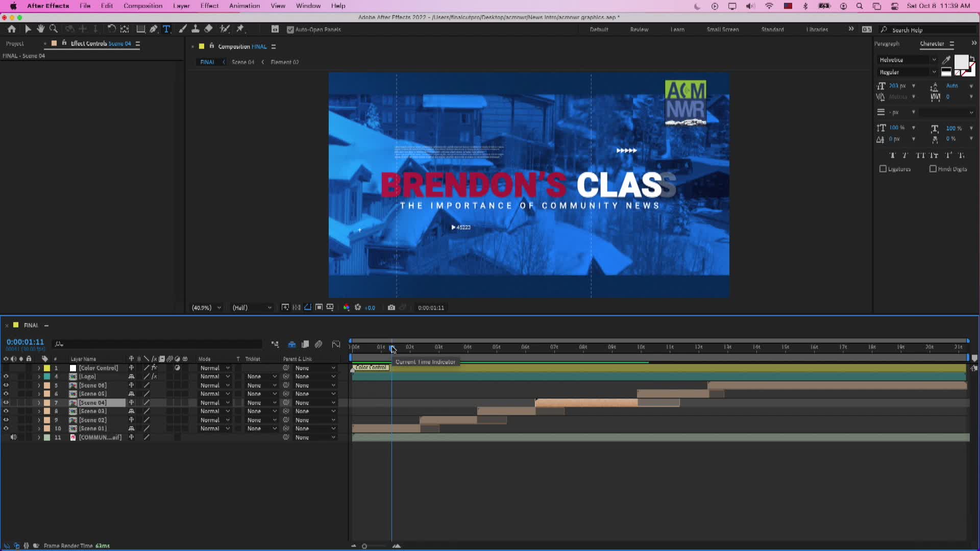Mute audio of COMMUN aif layer

pyautogui.click(x=13, y=437)
